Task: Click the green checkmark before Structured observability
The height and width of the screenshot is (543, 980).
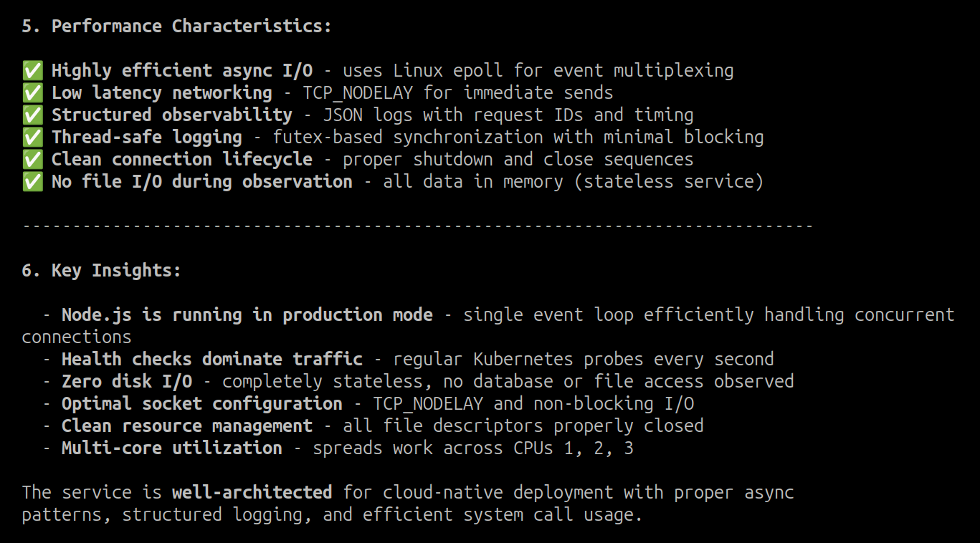Action: 32,115
